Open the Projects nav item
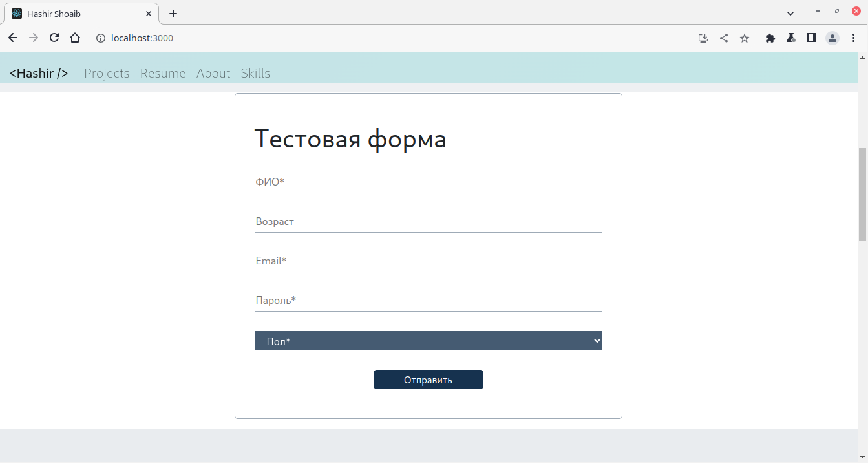The height and width of the screenshot is (463, 868). pyautogui.click(x=107, y=73)
